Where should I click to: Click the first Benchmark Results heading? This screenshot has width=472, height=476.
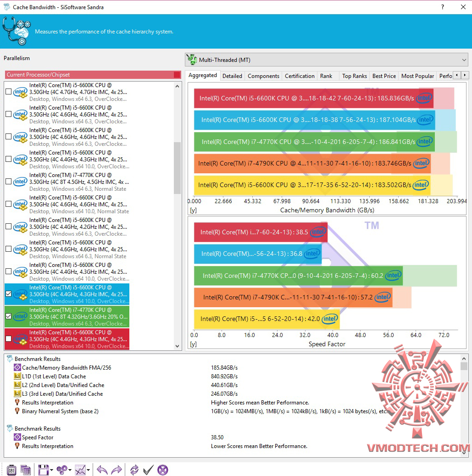tap(37, 359)
